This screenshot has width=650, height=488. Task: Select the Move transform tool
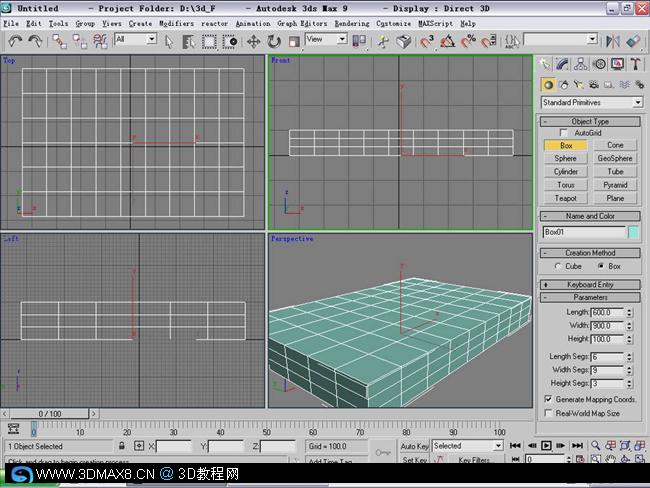(253, 41)
